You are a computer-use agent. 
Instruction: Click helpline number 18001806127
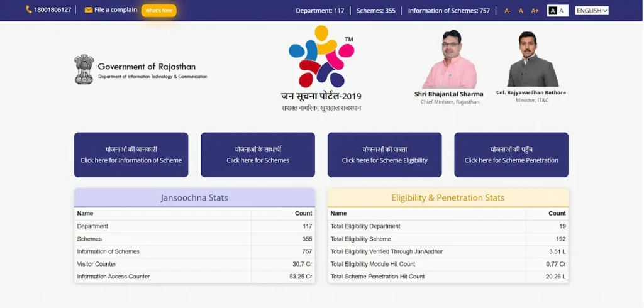tap(53, 10)
